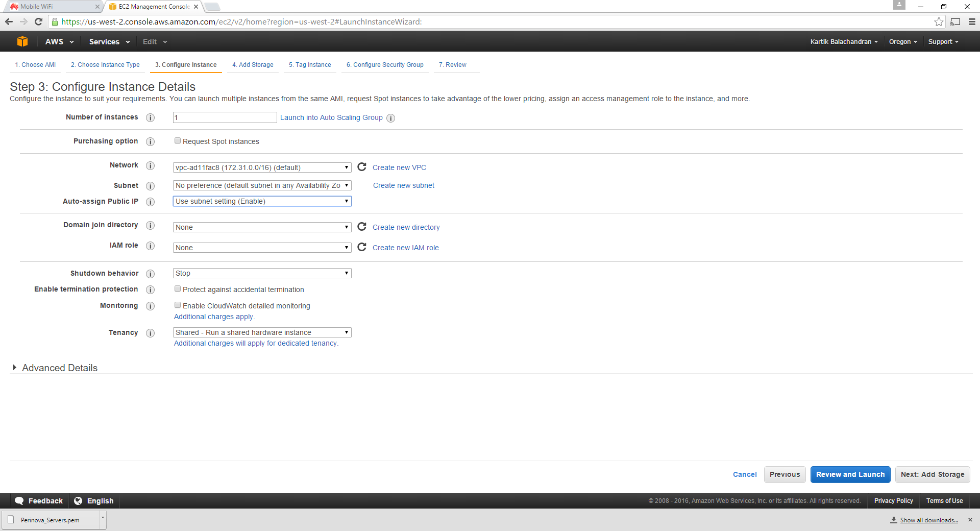Close the downloads bar
980x531 pixels.
pyautogui.click(x=970, y=520)
